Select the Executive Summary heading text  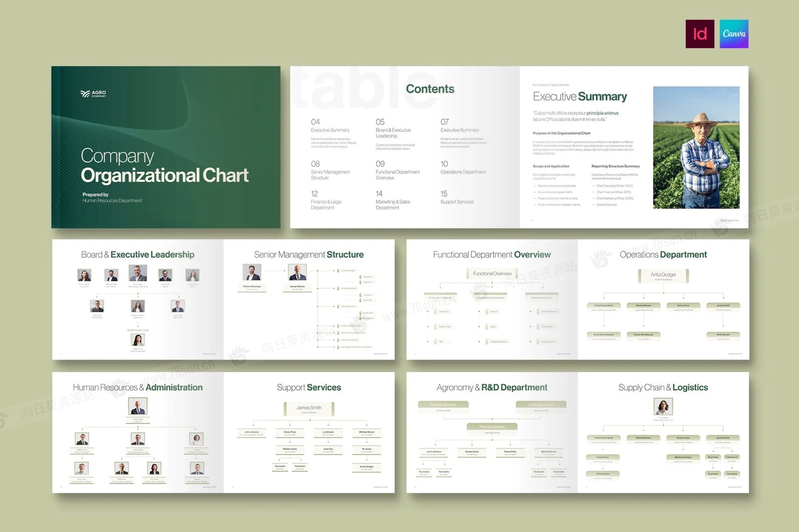tap(579, 96)
